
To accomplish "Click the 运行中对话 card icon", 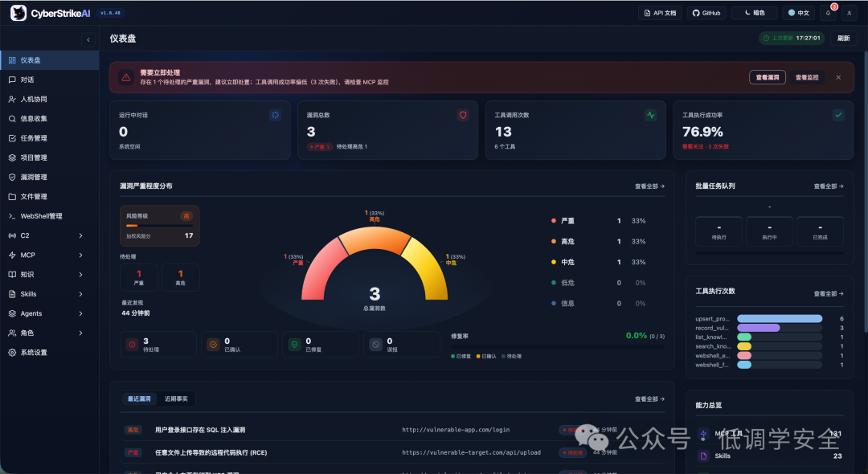I will pyautogui.click(x=275, y=115).
